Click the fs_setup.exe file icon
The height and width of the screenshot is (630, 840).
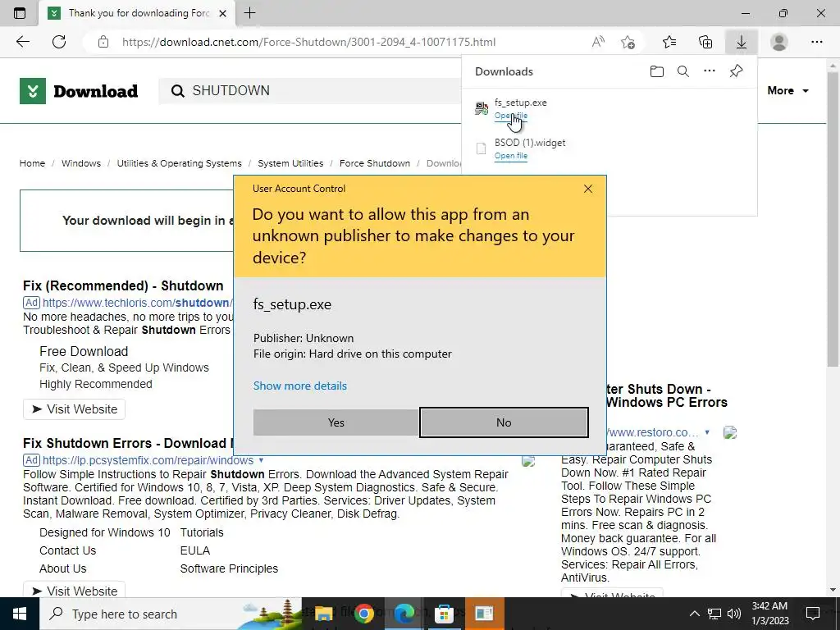click(x=481, y=108)
